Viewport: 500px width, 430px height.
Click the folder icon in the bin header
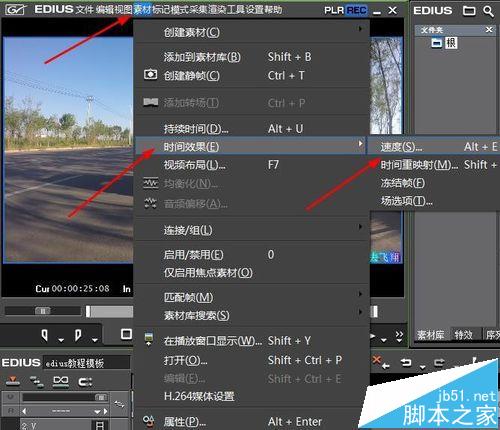(469, 11)
